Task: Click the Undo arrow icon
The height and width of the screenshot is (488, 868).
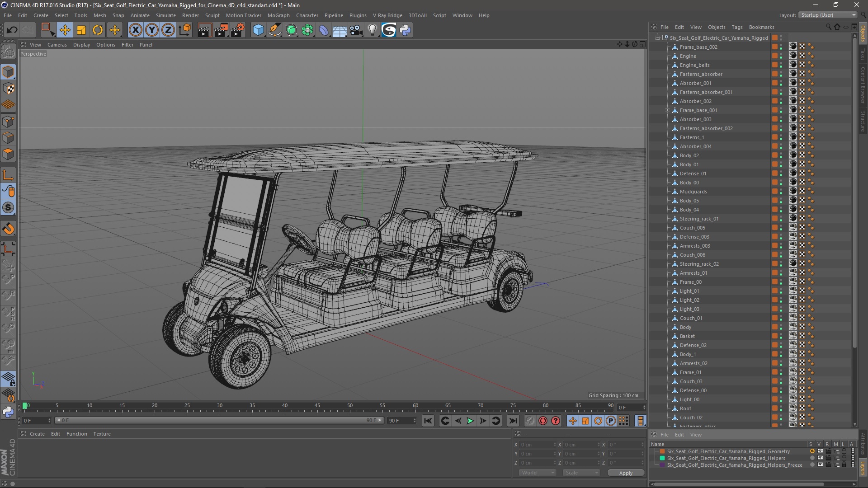Action: coord(12,30)
